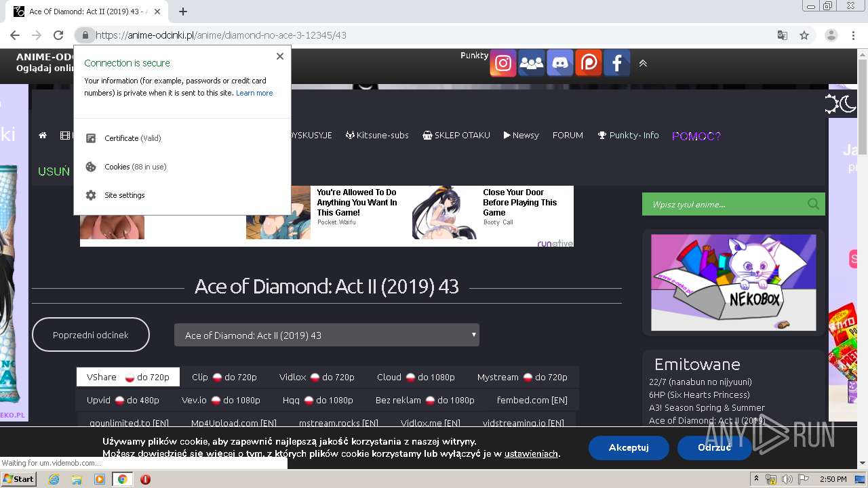868x488 pixels.
Task: Click volume icon in system tray
Action: [786, 479]
